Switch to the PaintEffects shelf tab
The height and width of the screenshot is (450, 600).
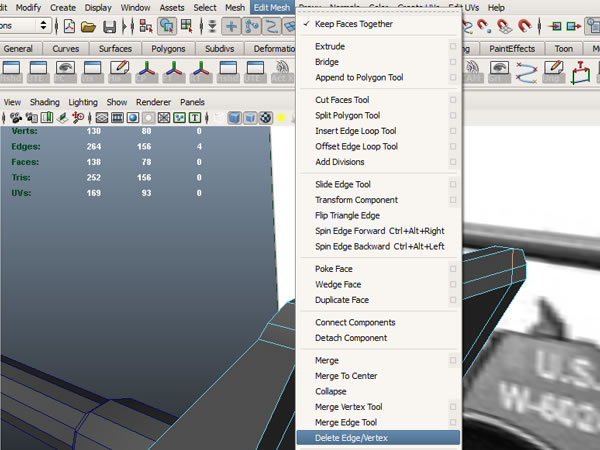tap(512, 48)
